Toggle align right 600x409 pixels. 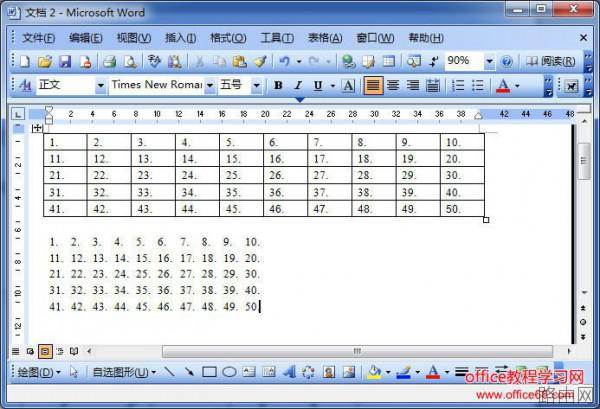[x=413, y=85]
